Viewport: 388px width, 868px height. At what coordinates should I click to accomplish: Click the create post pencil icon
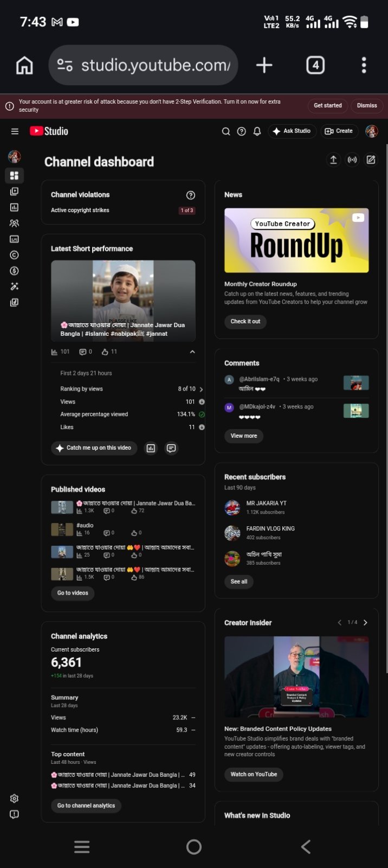pos(371,159)
